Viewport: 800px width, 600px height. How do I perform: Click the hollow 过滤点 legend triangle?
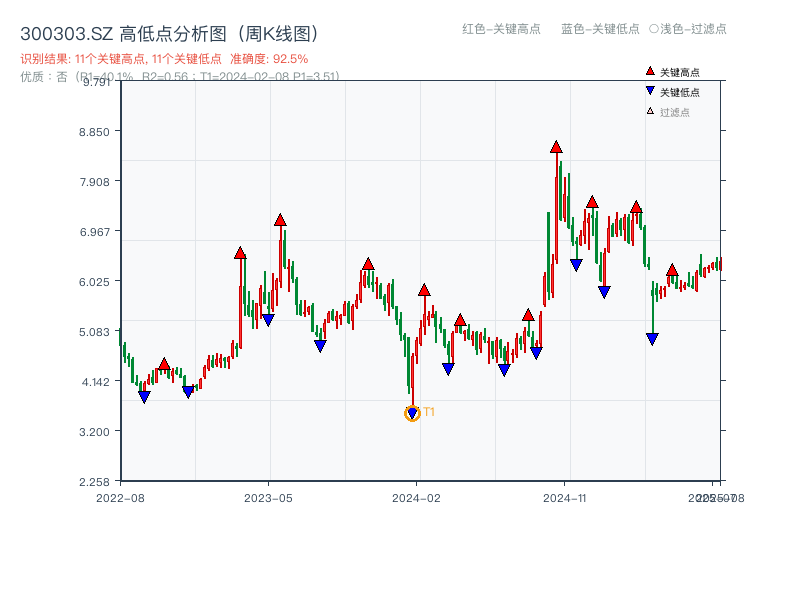(650, 111)
